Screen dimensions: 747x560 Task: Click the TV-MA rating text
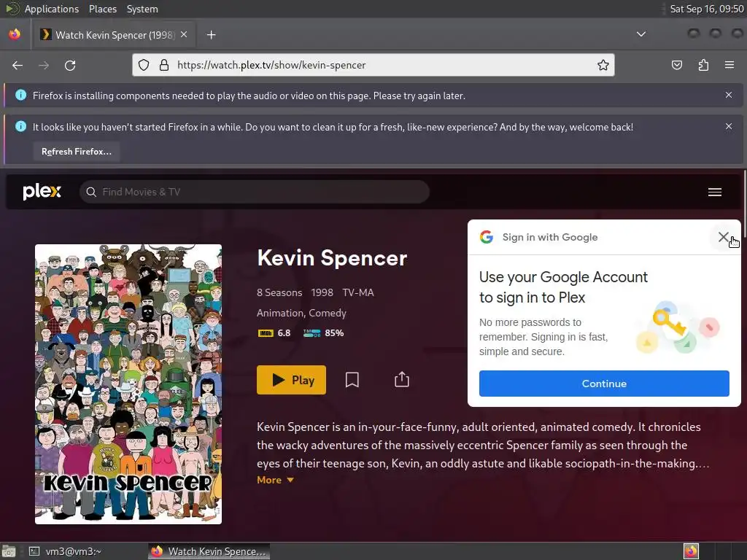[x=358, y=292]
